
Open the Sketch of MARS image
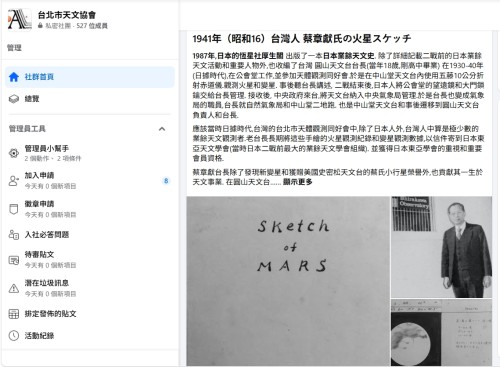click(288, 281)
